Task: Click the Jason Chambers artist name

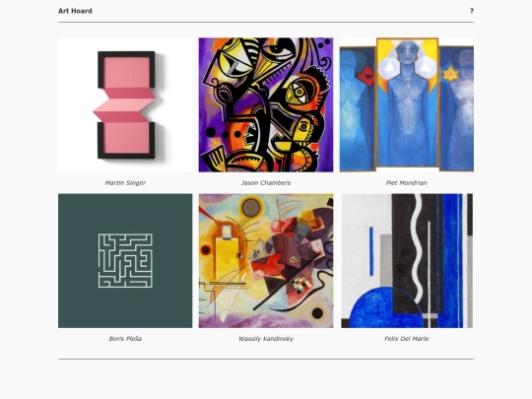Action: 266,183
